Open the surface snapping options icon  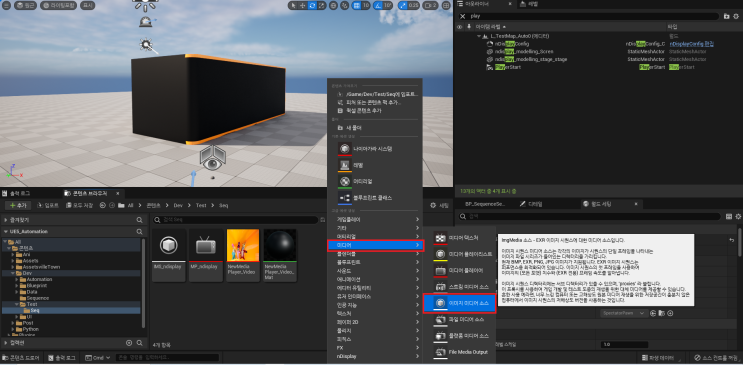[x=345, y=5]
